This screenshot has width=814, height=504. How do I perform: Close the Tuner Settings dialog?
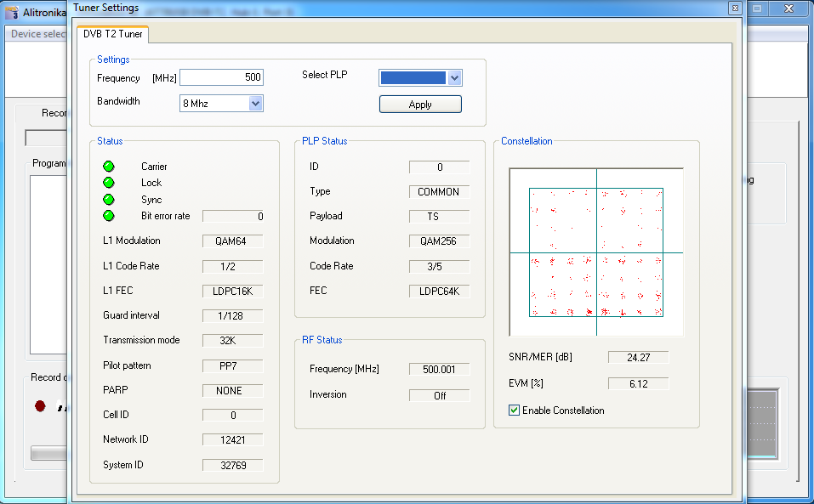pos(733,8)
